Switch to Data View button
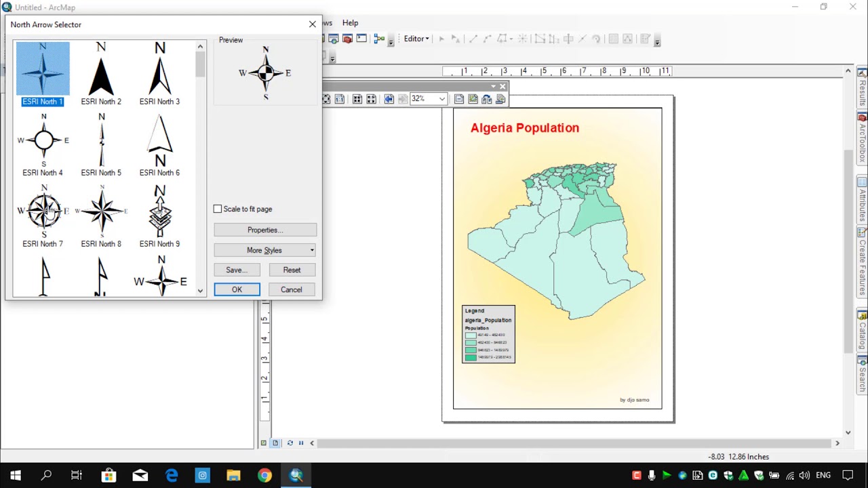 pos(264,443)
